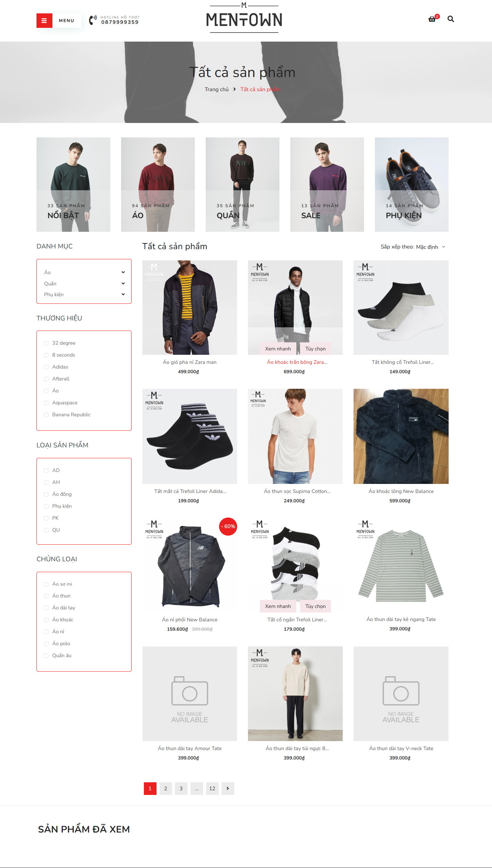Image resolution: width=492 pixels, height=868 pixels.
Task: Open the shopping cart basket icon
Action: 432,19
